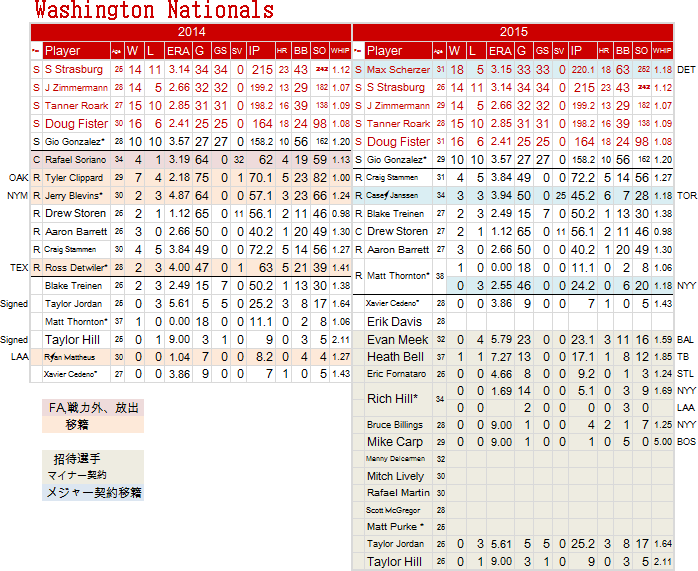
Task: Click Aaron Barrett in 2014 table
Action: [x=76, y=232]
